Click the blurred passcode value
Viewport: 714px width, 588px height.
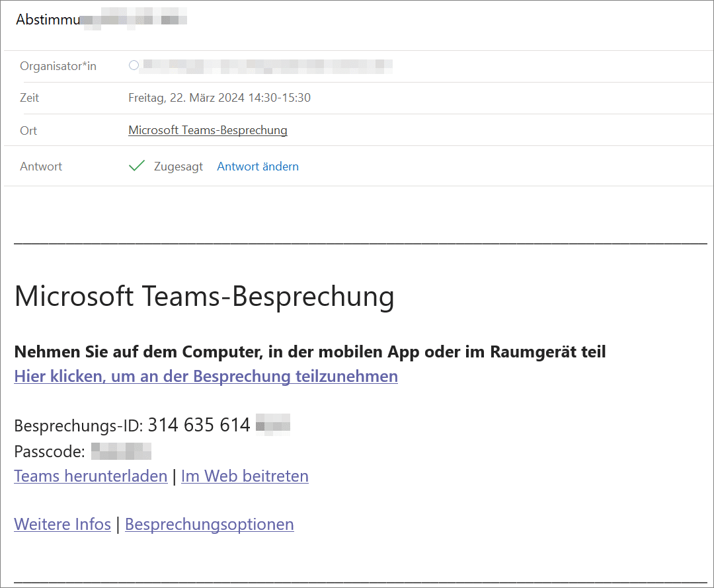pyautogui.click(x=121, y=451)
